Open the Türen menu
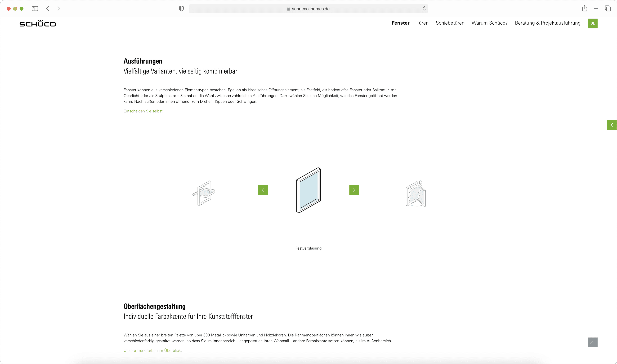 pos(422,23)
